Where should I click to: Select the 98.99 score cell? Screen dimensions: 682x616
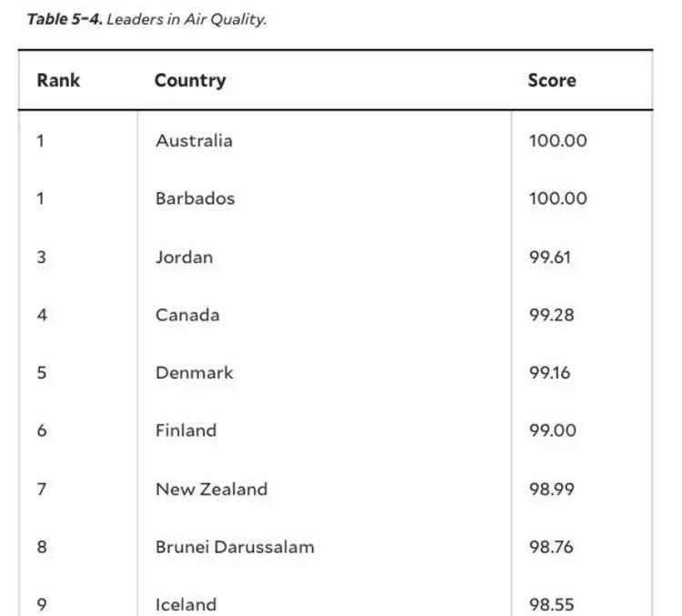pos(552,489)
